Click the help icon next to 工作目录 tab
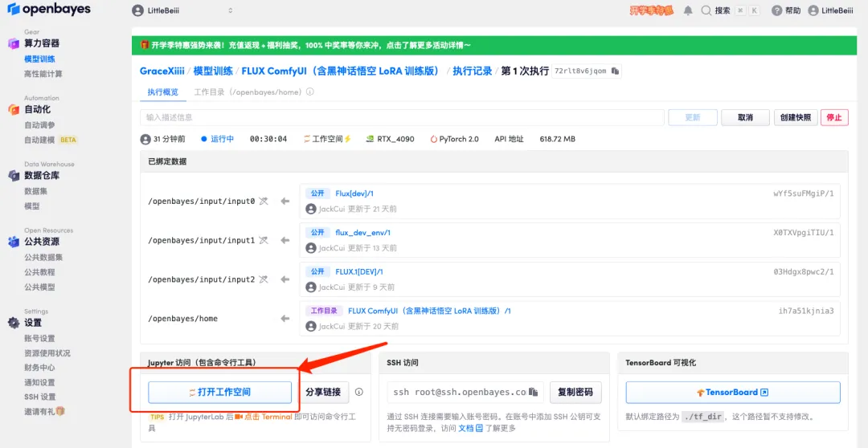 (x=310, y=92)
